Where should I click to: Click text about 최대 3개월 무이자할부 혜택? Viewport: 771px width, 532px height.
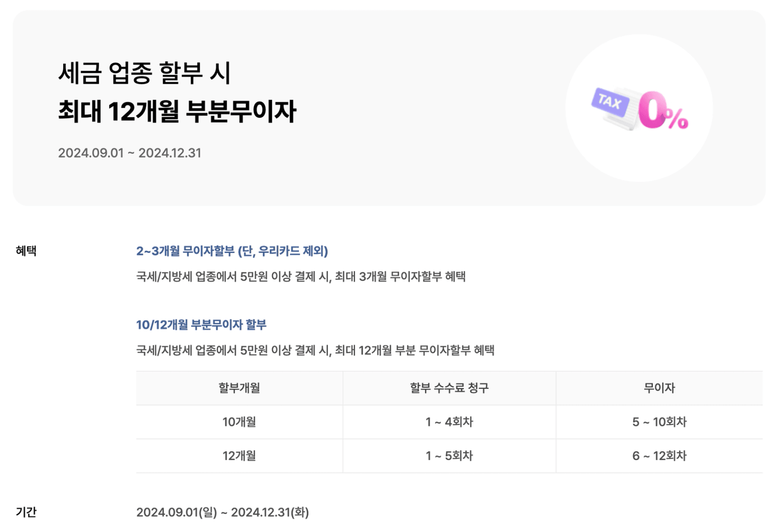pos(301,277)
